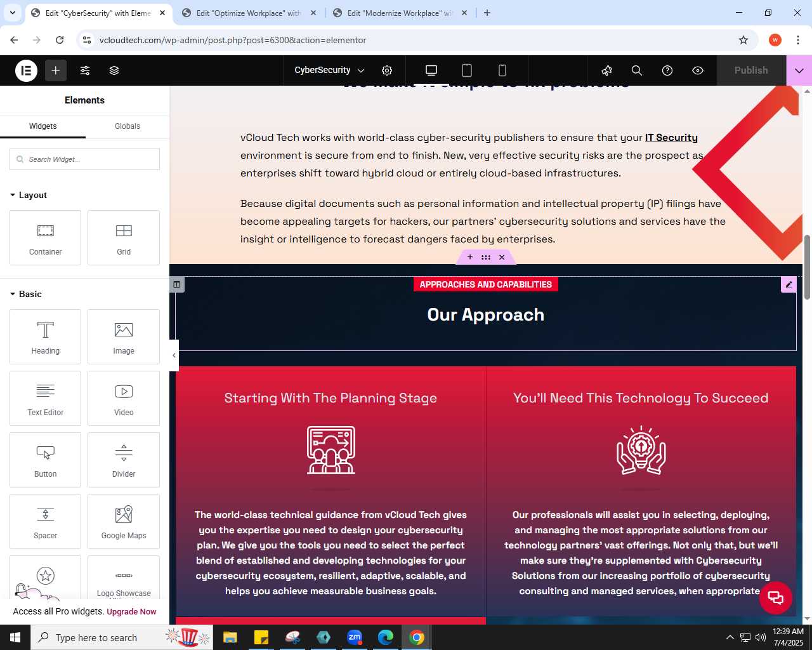Select You'll Need This Technology To Succeed title
The width and height of the screenshot is (812, 650).
pyautogui.click(x=641, y=398)
